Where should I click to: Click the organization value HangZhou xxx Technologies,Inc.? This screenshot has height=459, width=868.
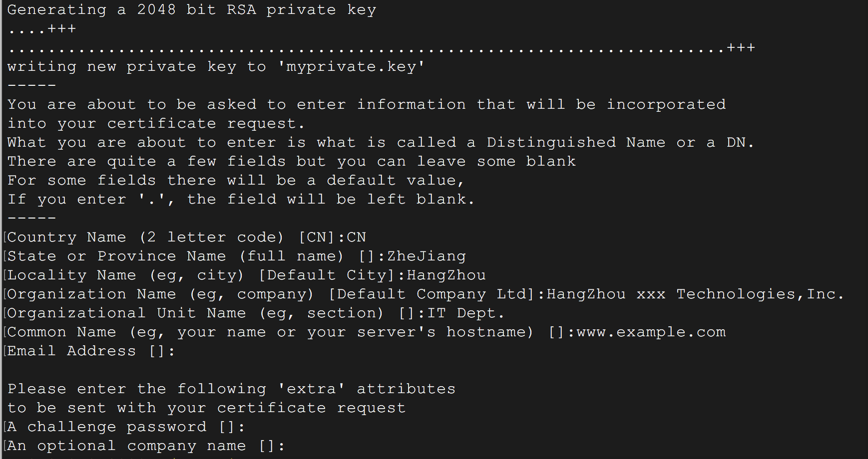tap(695, 294)
